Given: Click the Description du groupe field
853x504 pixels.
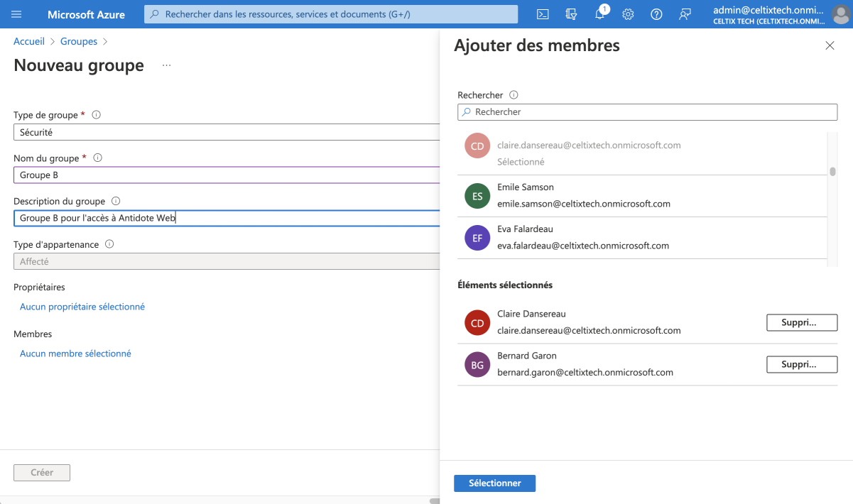Looking at the screenshot, I should (227, 218).
